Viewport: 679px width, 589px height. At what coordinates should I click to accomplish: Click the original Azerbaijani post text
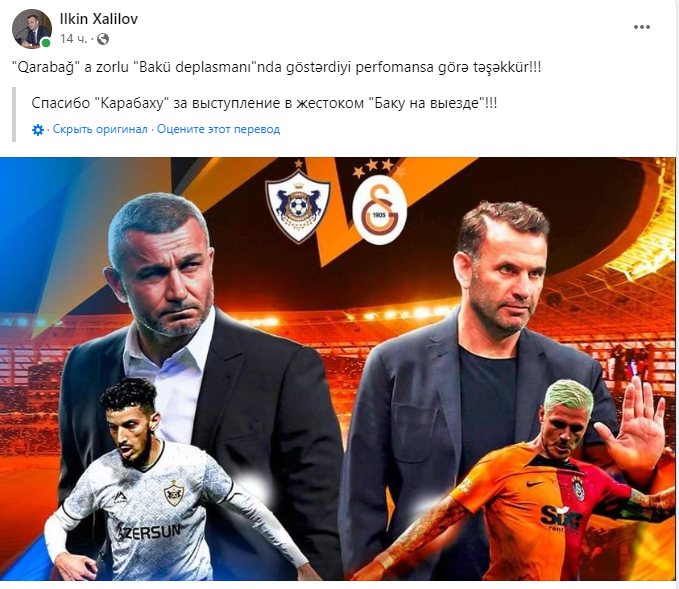tap(276, 68)
